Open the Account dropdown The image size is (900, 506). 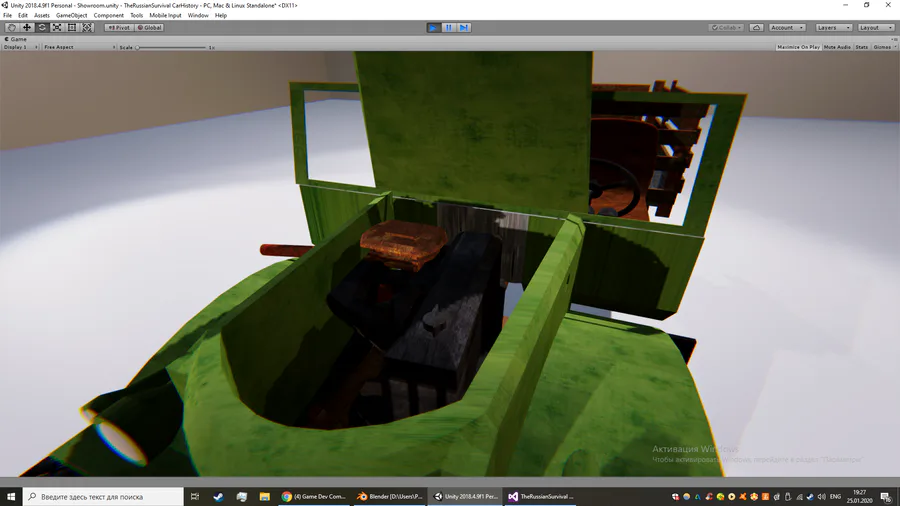tap(787, 28)
